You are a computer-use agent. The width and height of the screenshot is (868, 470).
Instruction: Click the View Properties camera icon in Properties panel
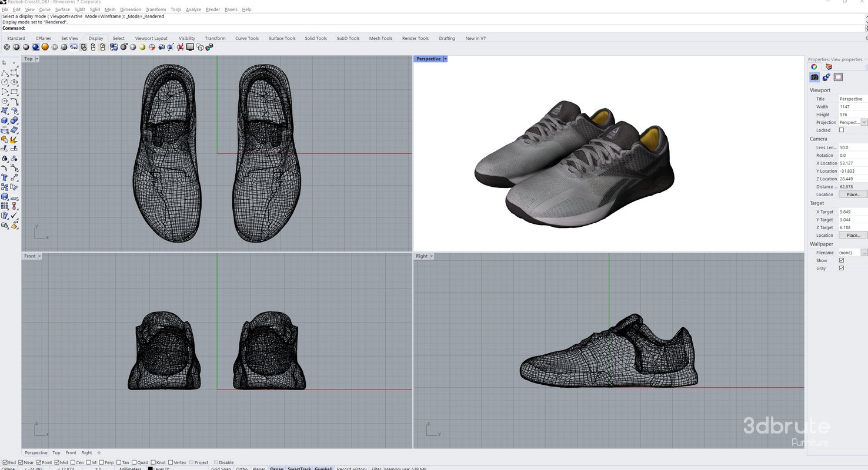click(x=814, y=77)
